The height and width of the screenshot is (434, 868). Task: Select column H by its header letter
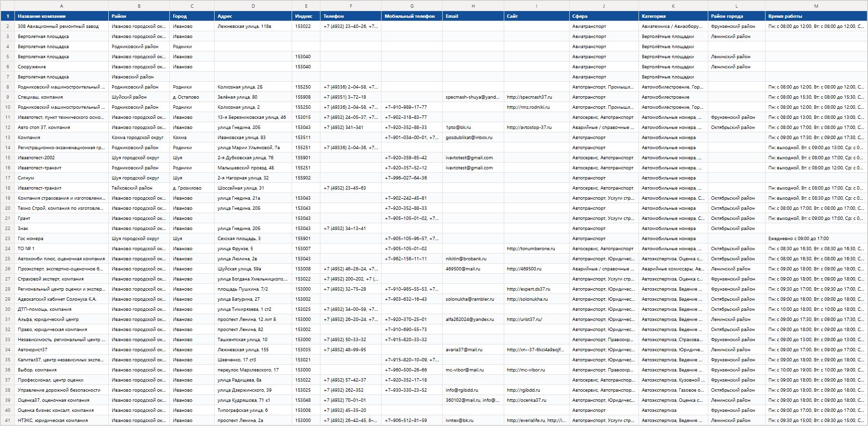point(473,6)
